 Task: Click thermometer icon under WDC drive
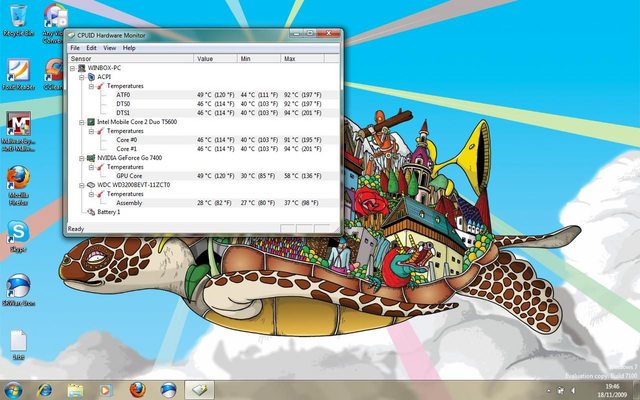[x=100, y=194]
